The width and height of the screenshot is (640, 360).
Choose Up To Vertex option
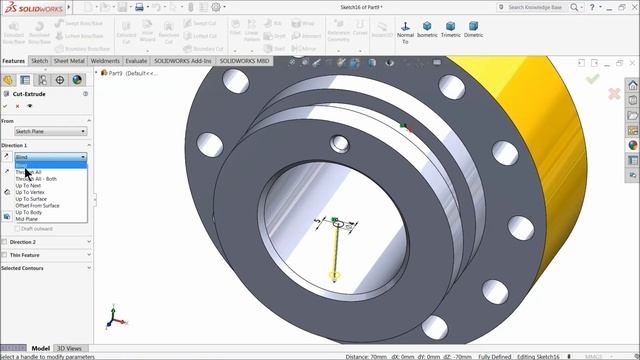click(x=30, y=192)
